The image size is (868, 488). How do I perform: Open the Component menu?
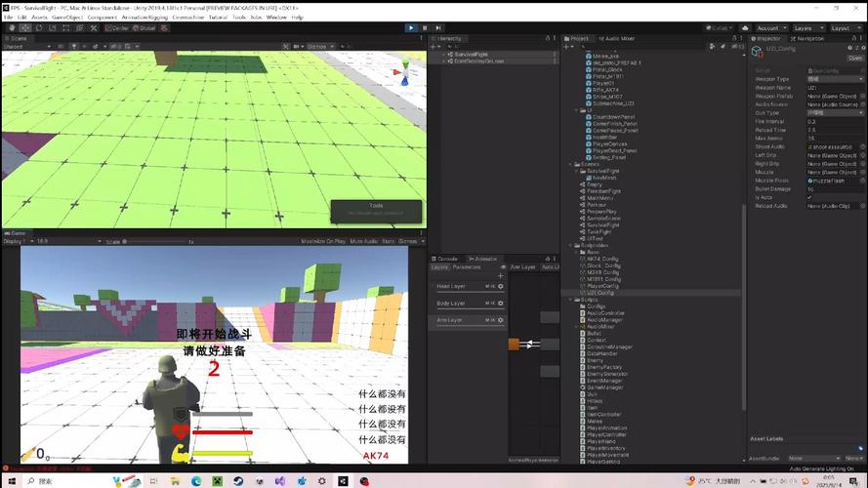pyautogui.click(x=102, y=18)
